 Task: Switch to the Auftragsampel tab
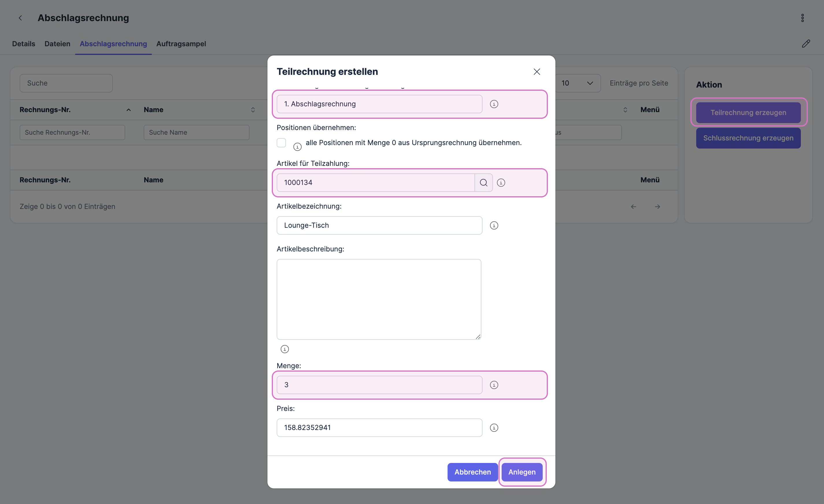coord(181,44)
